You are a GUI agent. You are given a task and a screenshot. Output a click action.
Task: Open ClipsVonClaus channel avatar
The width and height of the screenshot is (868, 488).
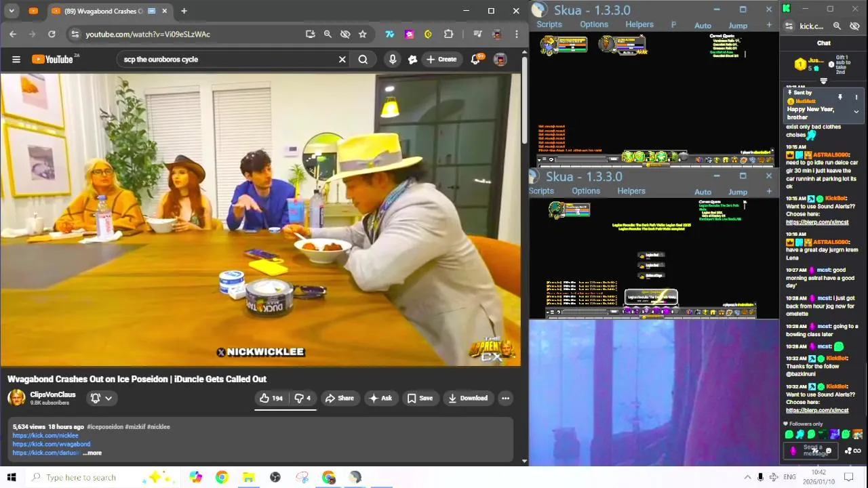tap(16, 398)
